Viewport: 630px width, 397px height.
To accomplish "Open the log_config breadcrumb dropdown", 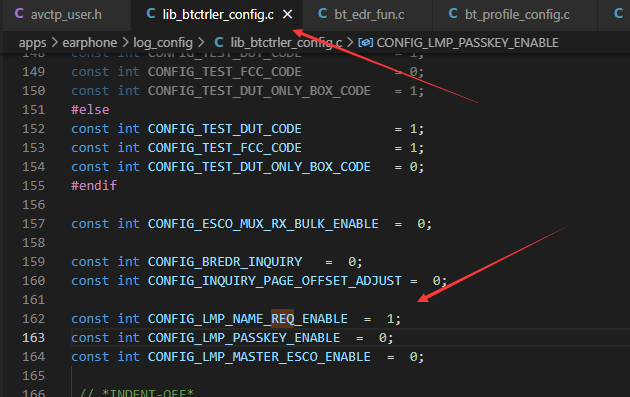I will (x=163, y=43).
